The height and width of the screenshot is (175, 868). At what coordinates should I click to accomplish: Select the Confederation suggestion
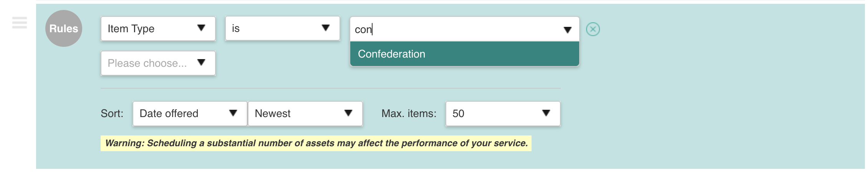click(x=465, y=54)
